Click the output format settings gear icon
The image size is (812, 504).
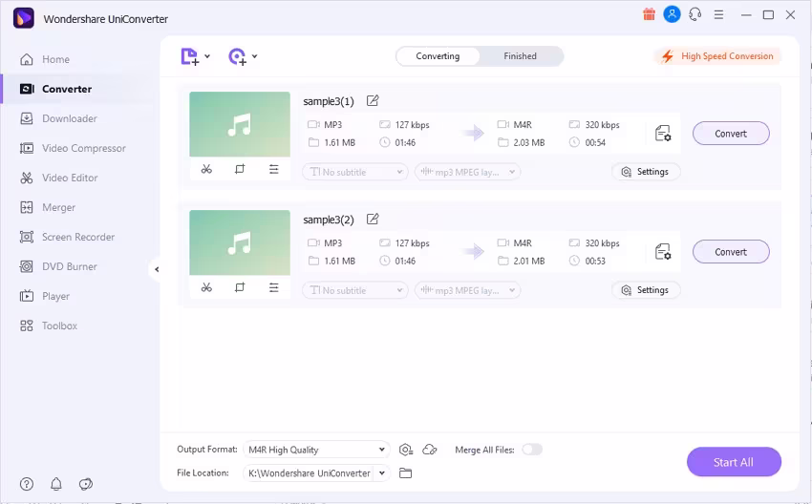click(406, 450)
